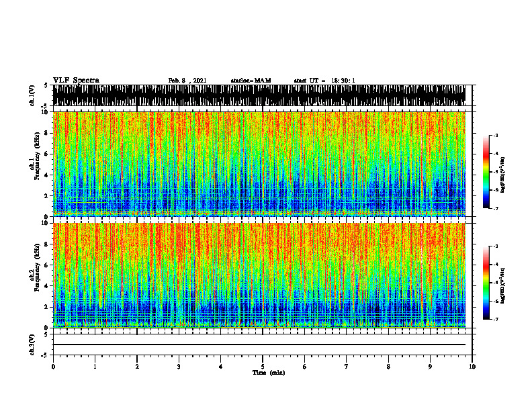Viewport: 532px width, 411px height.
Task: Click the "VLF Spectra" plot title
Action: click(76, 81)
